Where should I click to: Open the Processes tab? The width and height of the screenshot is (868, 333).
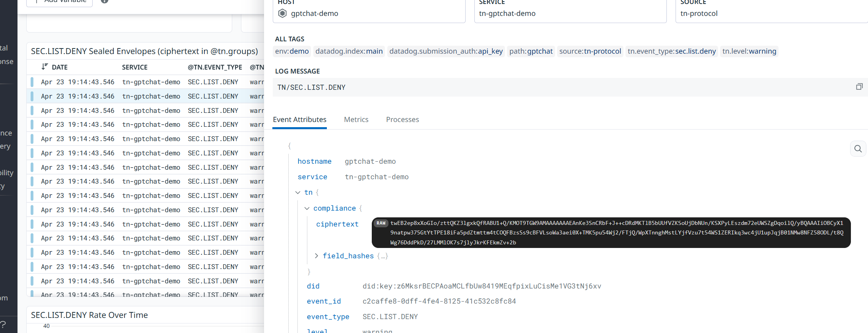pyautogui.click(x=402, y=120)
